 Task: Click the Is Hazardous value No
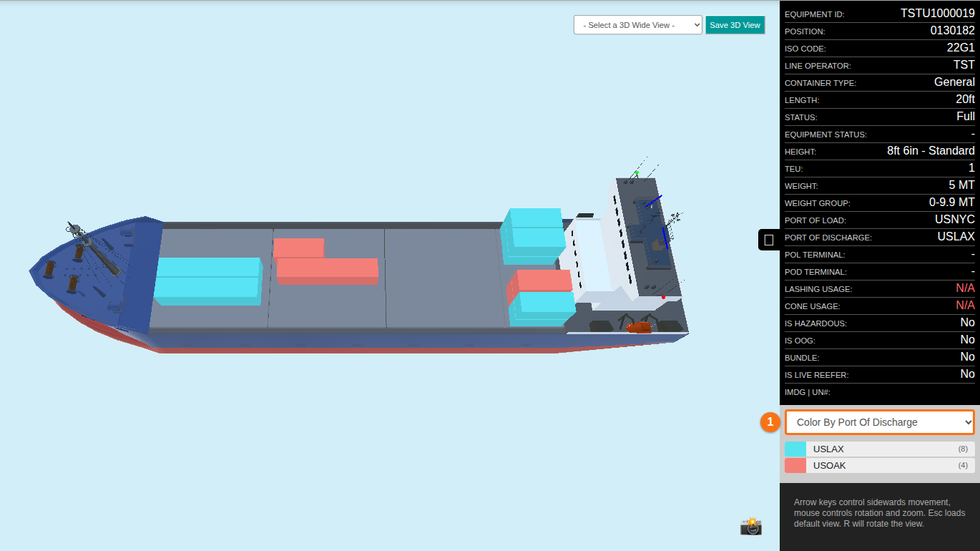click(x=967, y=322)
